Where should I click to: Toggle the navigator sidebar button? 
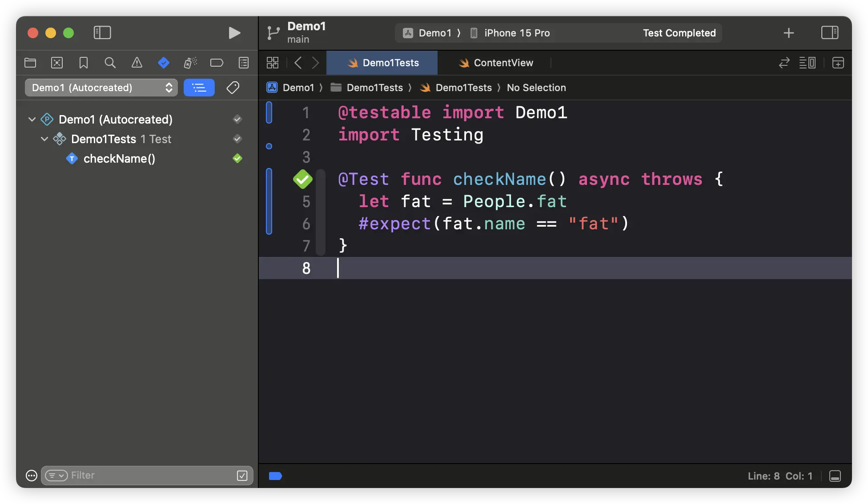102,32
